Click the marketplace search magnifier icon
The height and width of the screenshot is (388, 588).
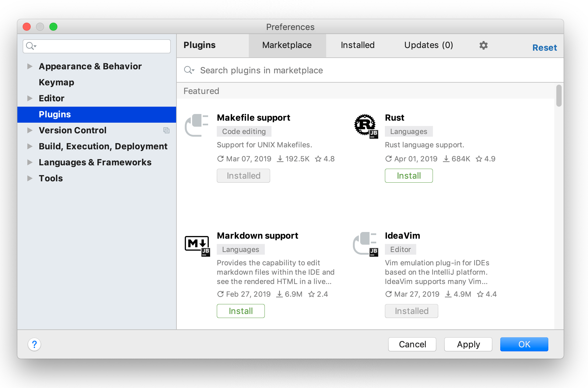click(189, 70)
